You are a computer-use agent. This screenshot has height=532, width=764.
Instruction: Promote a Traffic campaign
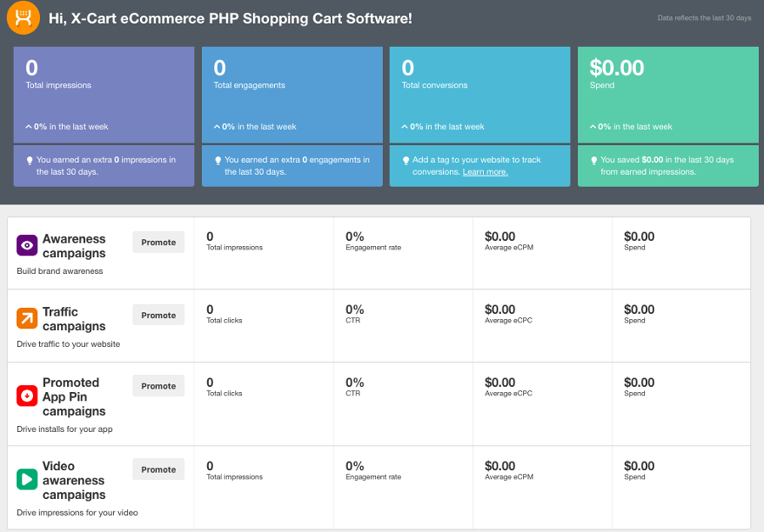point(159,315)
